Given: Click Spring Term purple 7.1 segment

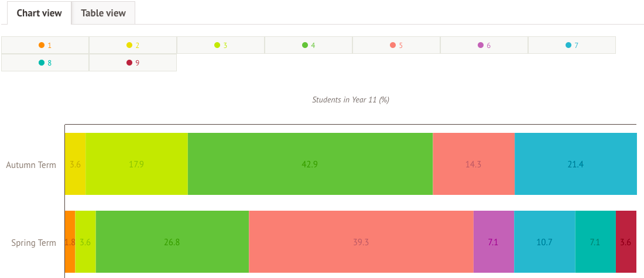Looking at the screenshot, I should pyautogui.click(x=494, y=242).
